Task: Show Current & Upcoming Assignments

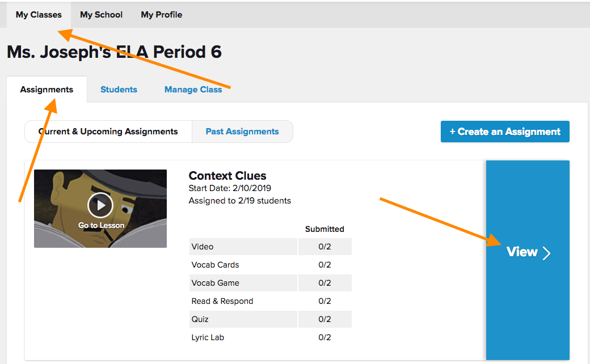Action: point(108,132)
